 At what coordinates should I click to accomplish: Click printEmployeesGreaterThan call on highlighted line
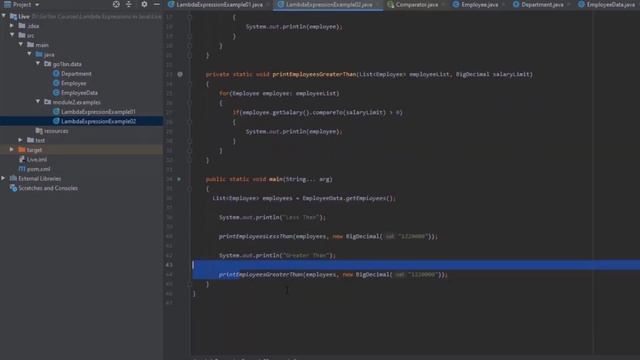(x=261, y=275)
